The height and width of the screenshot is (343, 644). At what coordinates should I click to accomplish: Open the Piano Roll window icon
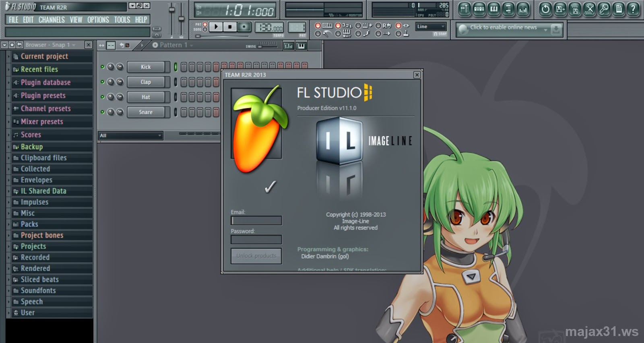[494, 9]
